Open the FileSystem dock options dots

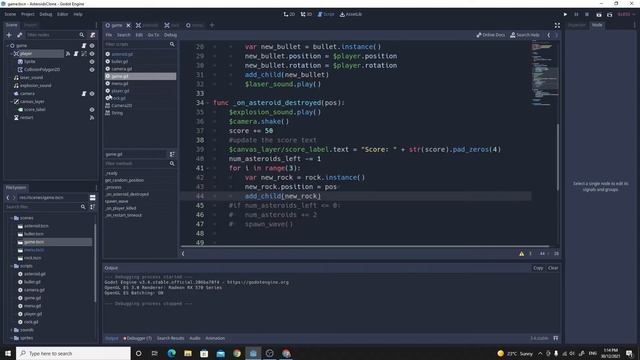click(96, 188)
